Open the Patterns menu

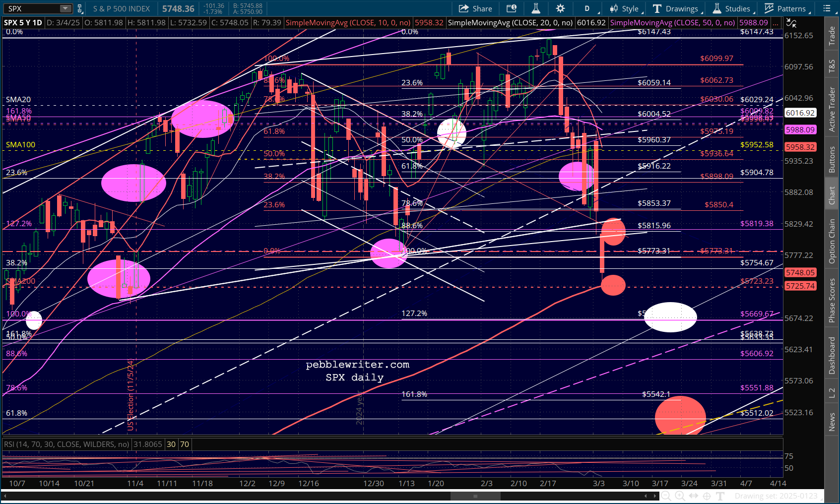(x=787, y=8)
